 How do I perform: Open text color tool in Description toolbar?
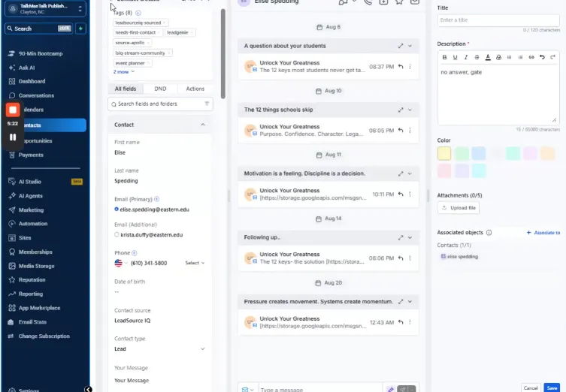(x=488, y=57)
